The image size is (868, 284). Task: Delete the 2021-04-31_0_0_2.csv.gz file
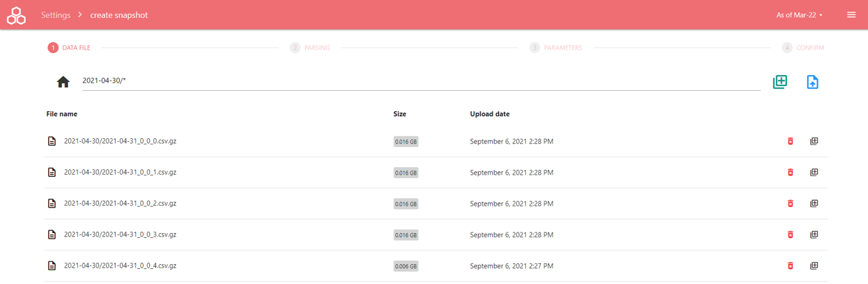tap(790, 204)
